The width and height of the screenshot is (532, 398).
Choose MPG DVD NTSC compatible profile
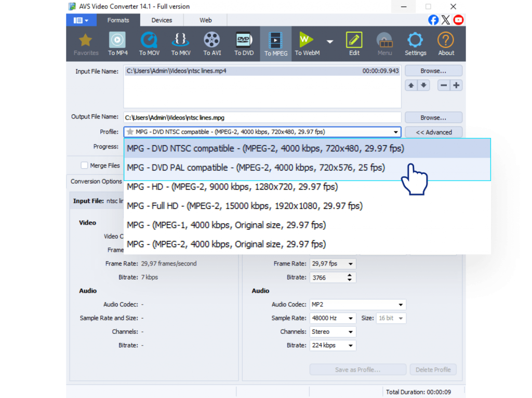pos(307,148)
